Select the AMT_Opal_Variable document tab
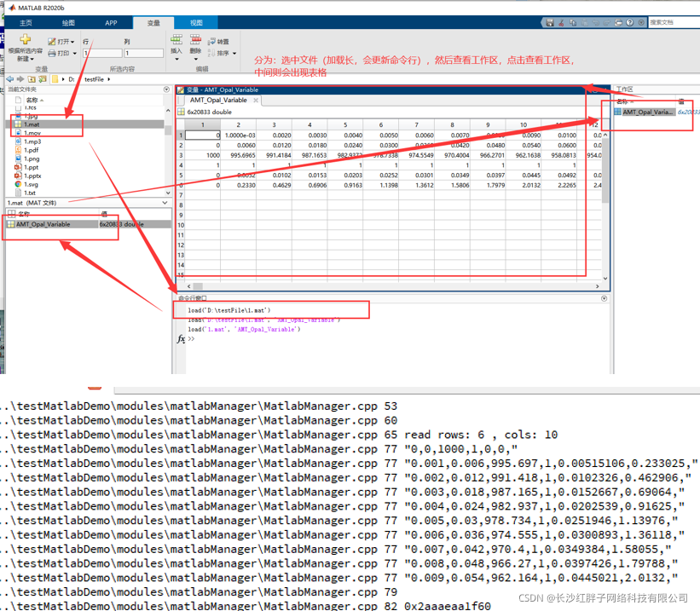This screenshot has height=611, width=700. pyautogui.click(x=218, y=101)
